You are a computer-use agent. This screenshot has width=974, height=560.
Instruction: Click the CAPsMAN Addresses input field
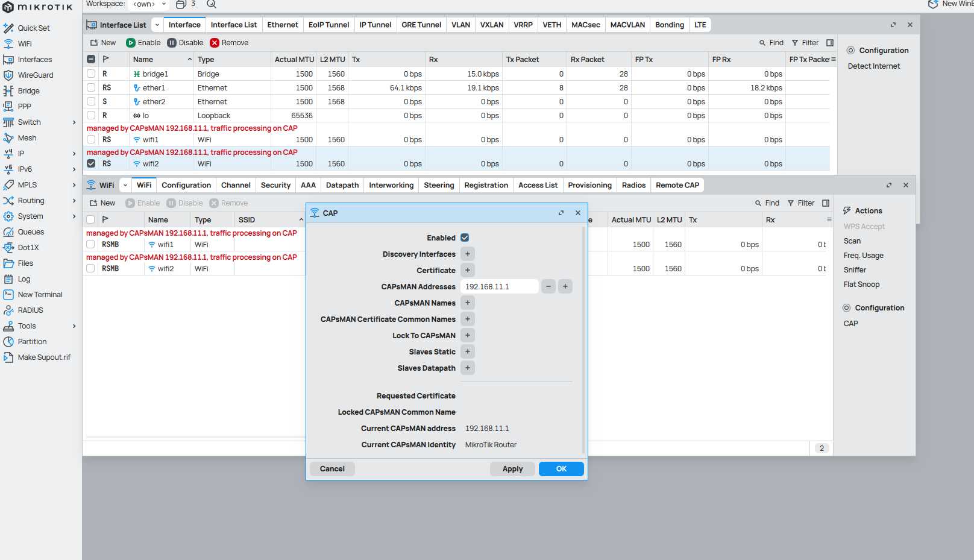[499, 287]
